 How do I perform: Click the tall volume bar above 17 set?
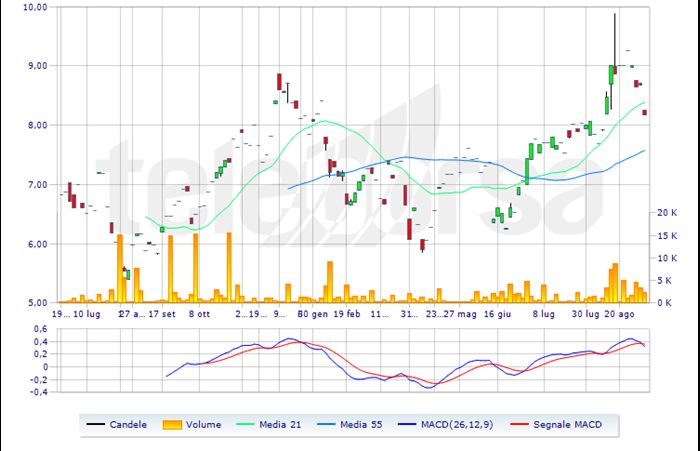tap(171, 269)
